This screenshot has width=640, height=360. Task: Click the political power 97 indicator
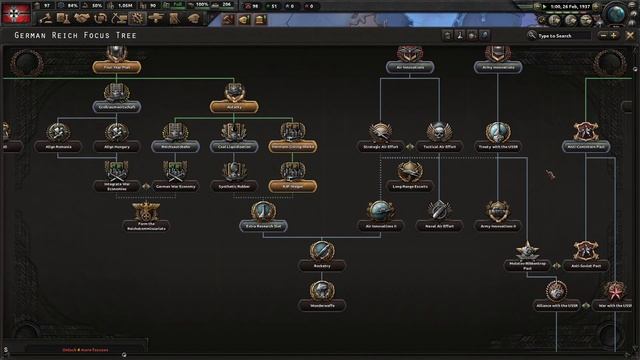click(x=43, y=6)
